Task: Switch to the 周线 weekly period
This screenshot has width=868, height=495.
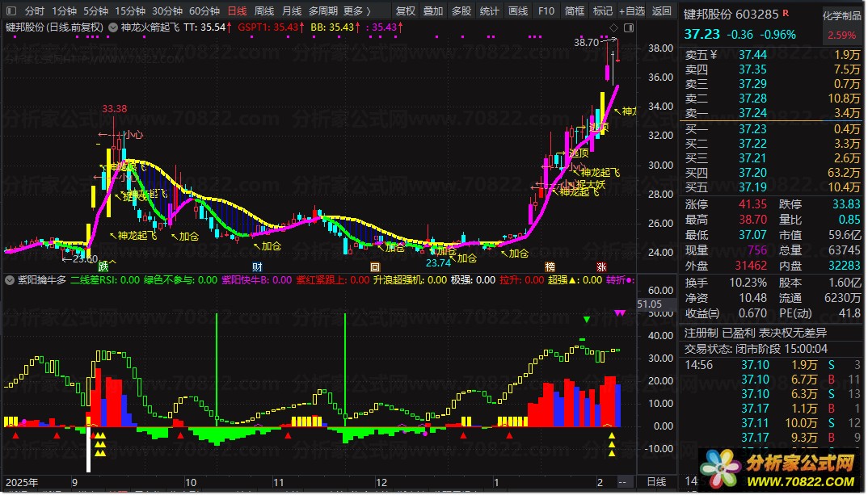Action: coord(264,10)
